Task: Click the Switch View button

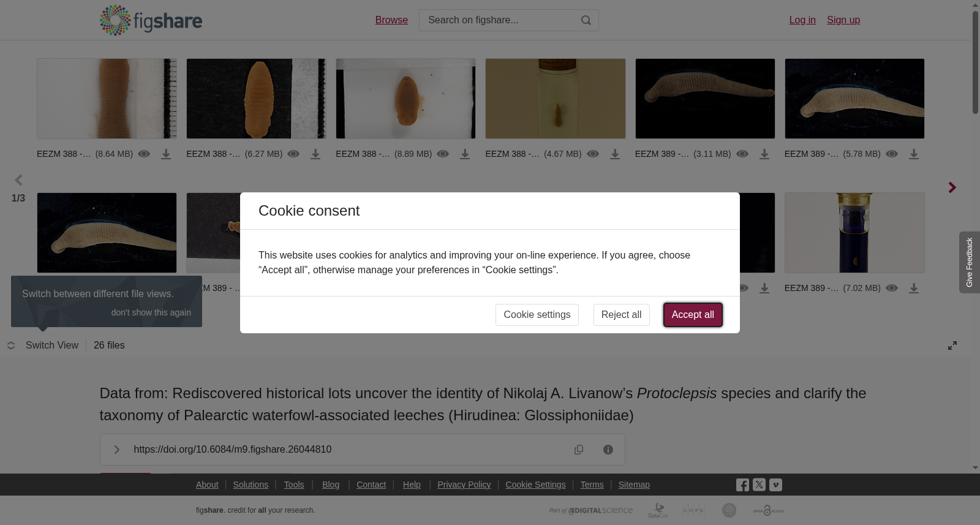Action: 43,346
